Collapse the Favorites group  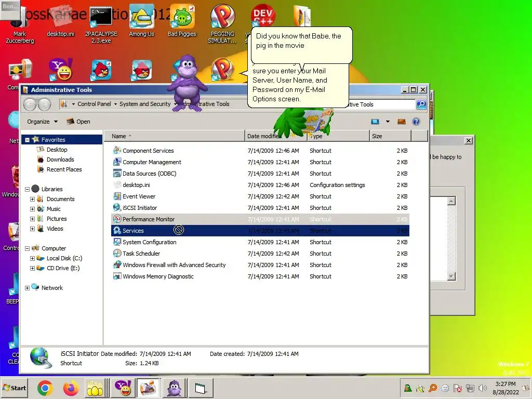coord(27,140)
